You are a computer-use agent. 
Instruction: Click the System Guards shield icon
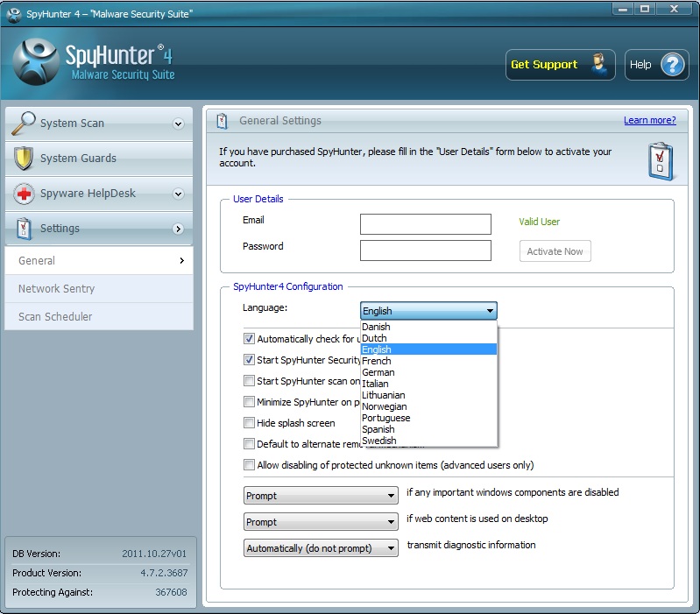(x=24, y=159)
